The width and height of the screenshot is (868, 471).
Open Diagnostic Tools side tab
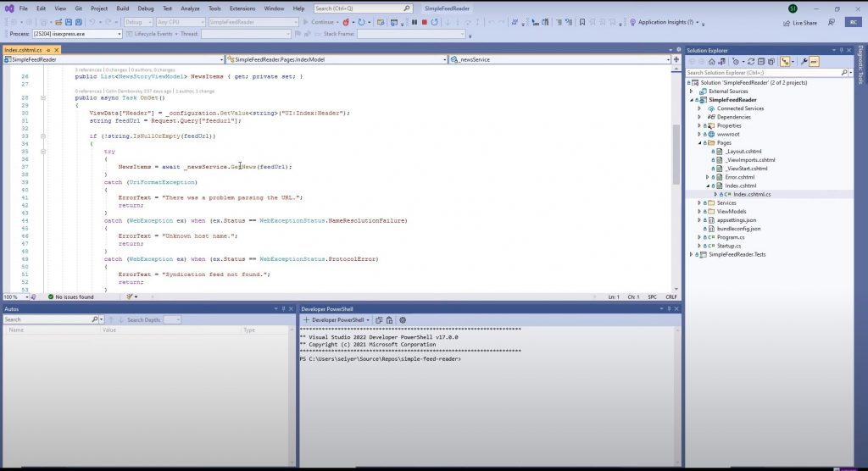860,64
